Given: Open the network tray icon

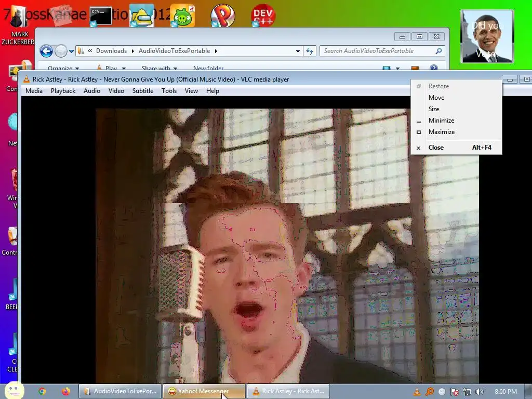Looking at the screenshot, I should (x=467, y=392).
